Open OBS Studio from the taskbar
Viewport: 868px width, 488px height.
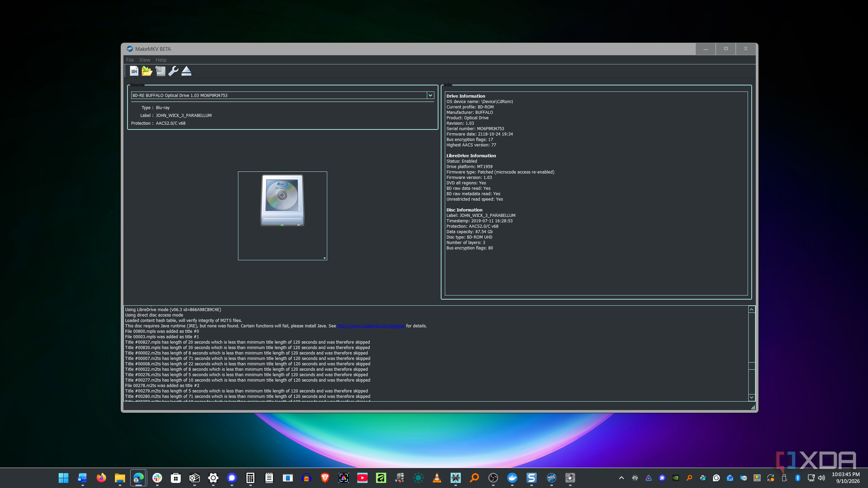(493, 478)
